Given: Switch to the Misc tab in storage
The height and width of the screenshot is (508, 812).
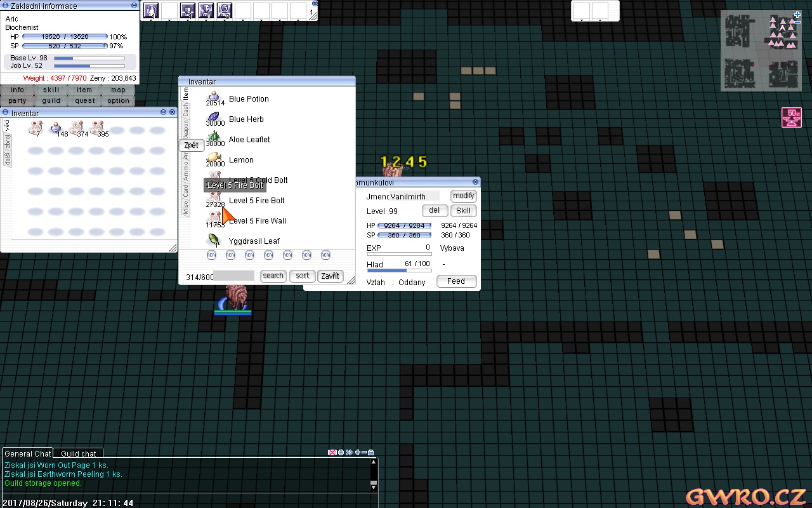Looking at the screenshot, I should 186,208.
